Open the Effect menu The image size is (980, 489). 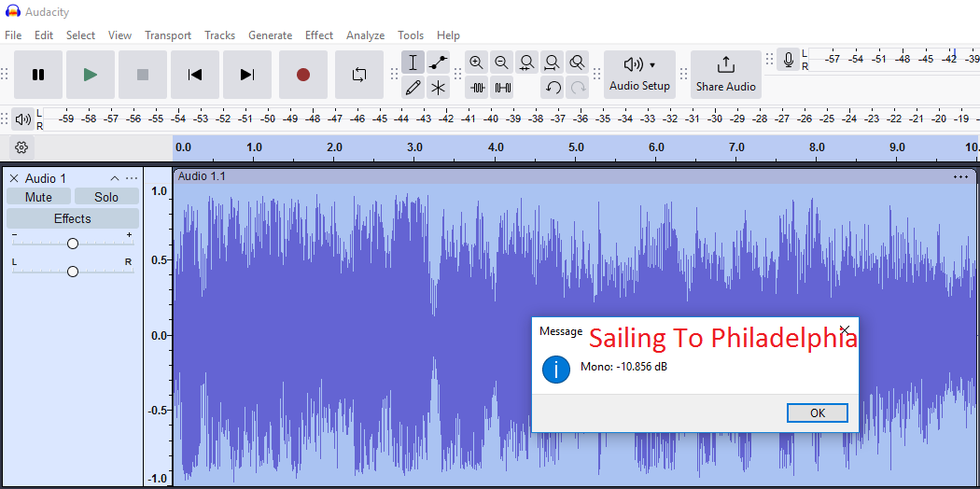tap(319, 35)
